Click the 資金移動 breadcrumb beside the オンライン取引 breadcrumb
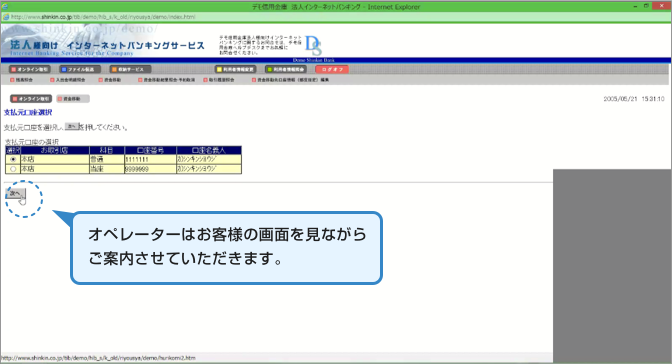Screen dimensions: 672x364 pos(73,99)
